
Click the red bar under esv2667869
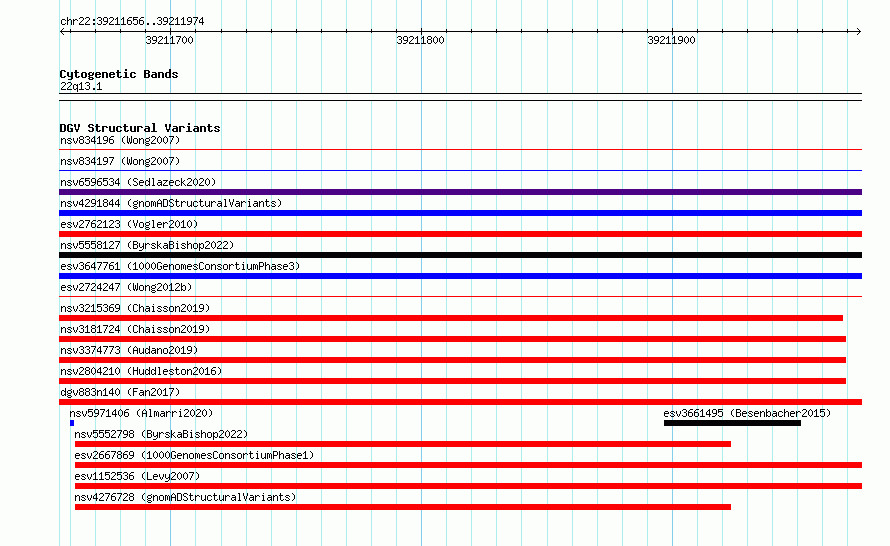468,465
